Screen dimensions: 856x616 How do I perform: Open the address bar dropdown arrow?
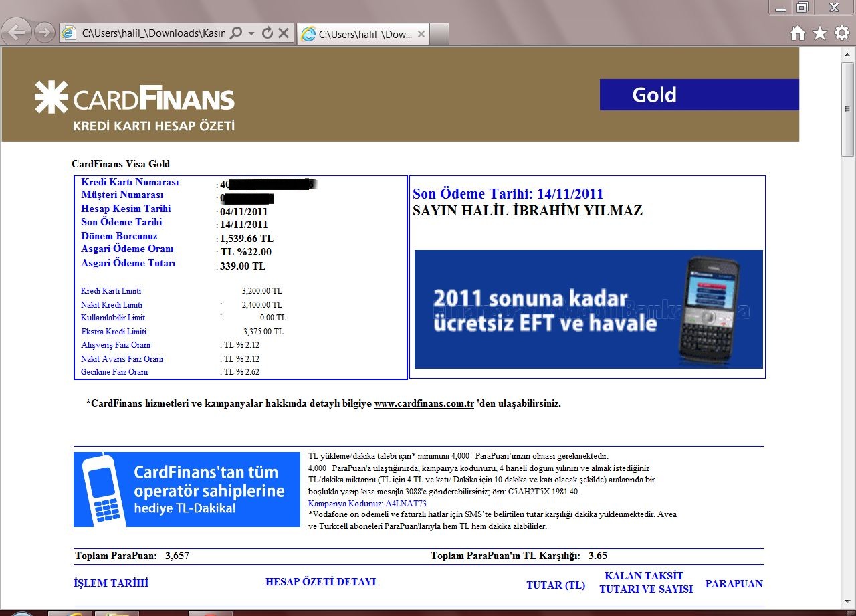point(251,33)
